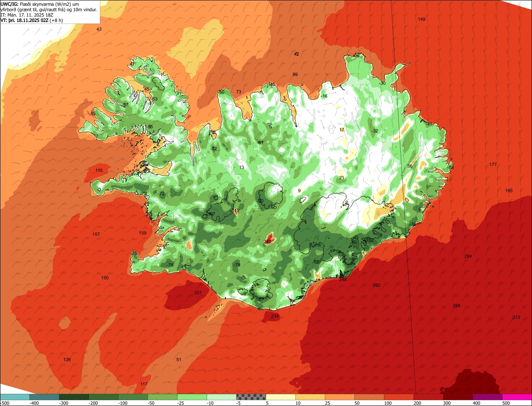Click the value -32 in east Iceland
The height and width of the screenshot is (406, 532).
(375, 131)
